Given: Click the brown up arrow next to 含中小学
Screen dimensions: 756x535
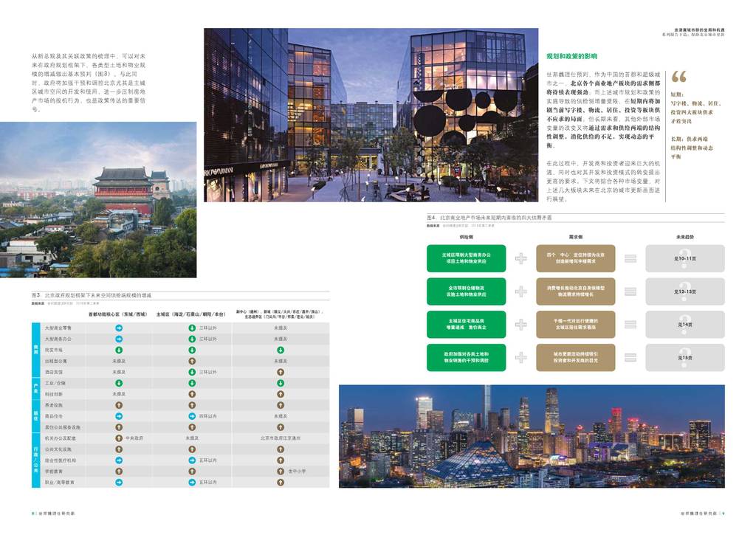Looking at the screenshot, I should tap(281, 471).
